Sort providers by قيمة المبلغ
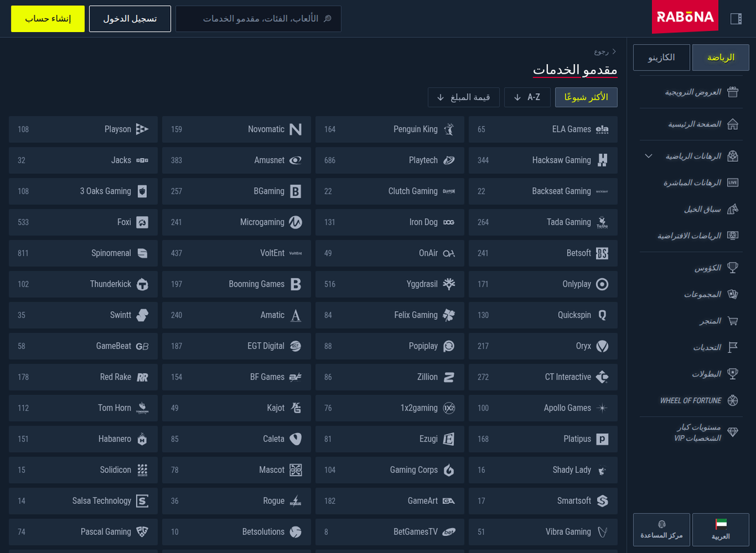Viewport: 756px width, 553px height. point(464,97)
